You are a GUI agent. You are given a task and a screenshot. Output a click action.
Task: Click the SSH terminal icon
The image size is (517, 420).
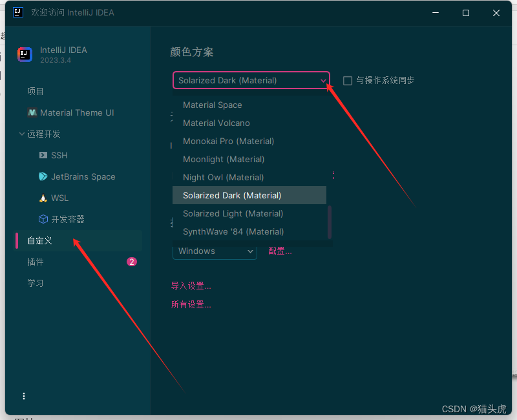click(43, 155)
